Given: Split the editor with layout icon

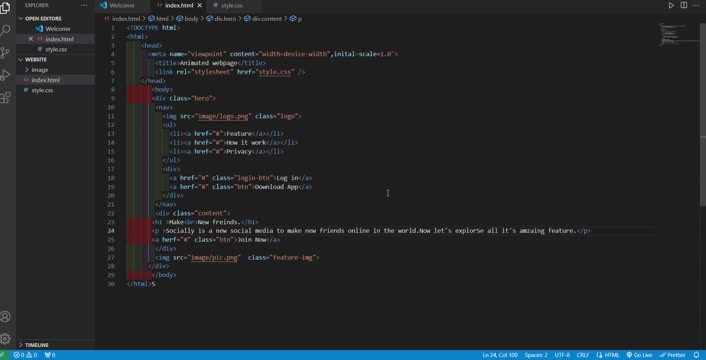Looking at the screenshot, I should [x=684, y=5].
